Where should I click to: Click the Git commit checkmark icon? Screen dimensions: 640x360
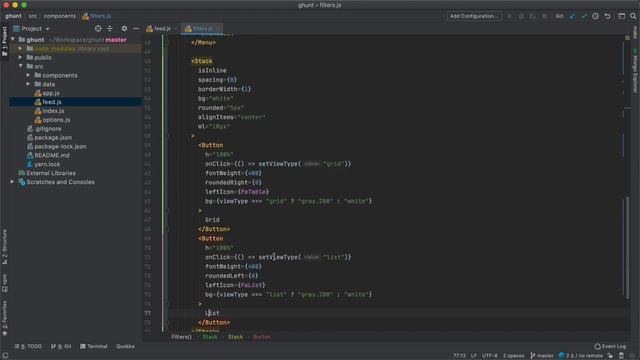(584, 16)
